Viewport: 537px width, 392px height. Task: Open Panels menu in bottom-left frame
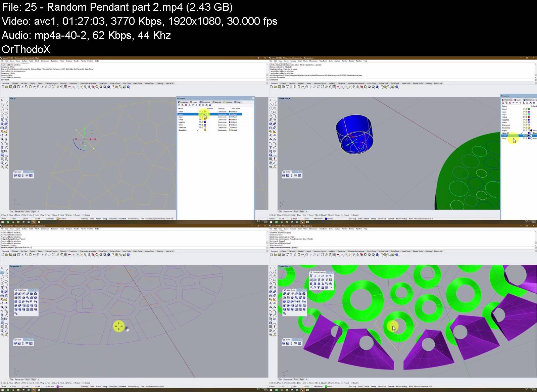[83, 229]
